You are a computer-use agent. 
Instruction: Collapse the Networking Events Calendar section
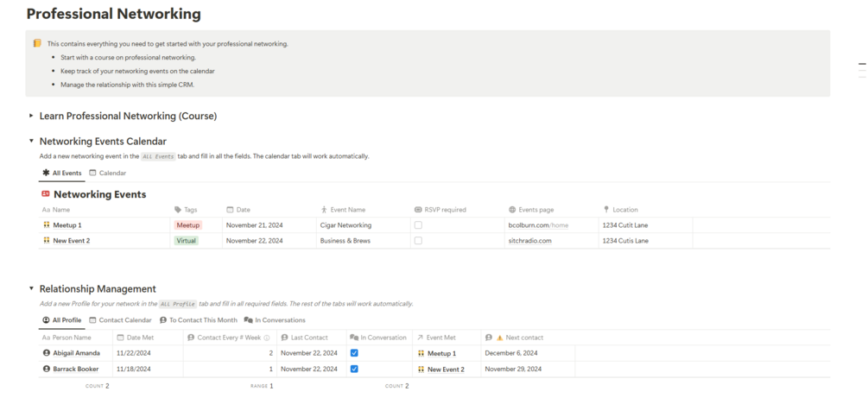pos(31,141)
